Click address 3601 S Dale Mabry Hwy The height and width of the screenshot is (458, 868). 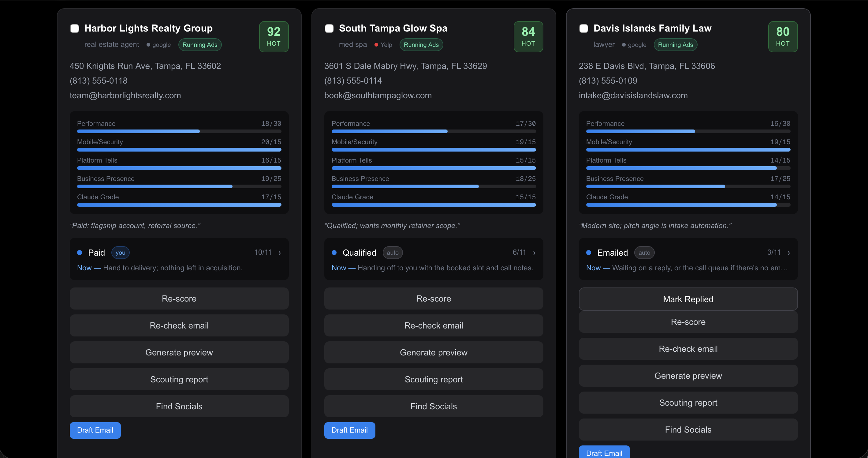405,66
